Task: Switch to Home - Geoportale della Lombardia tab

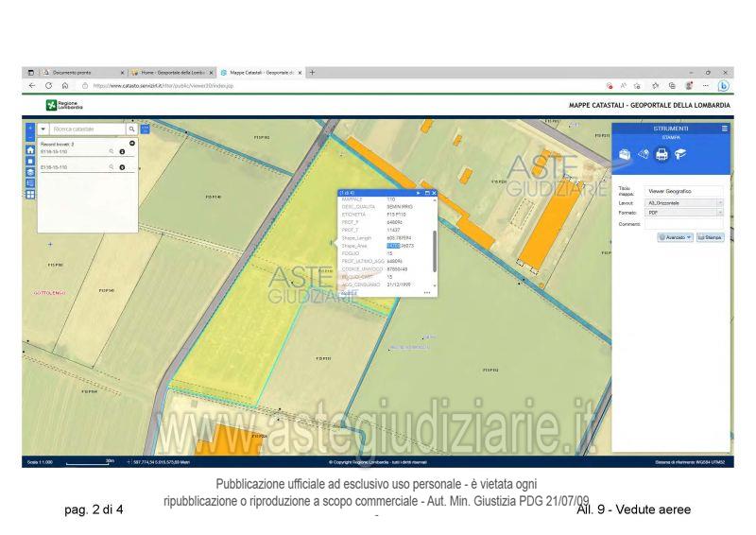Action: point(172,73)
